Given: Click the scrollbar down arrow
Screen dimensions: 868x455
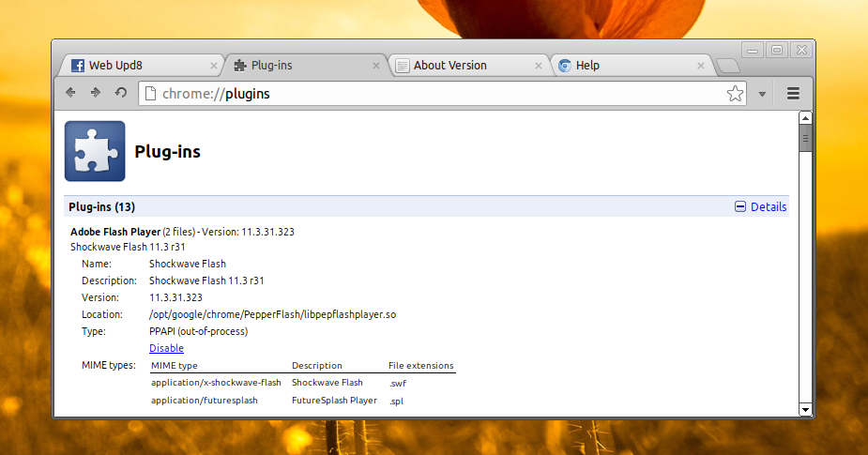Looking at the screenshot, I should (805, 410).
